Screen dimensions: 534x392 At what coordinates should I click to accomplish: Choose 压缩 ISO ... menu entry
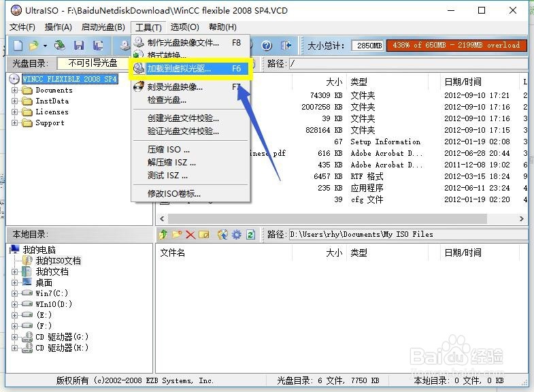pyautogui.click(x=190, y=150)
